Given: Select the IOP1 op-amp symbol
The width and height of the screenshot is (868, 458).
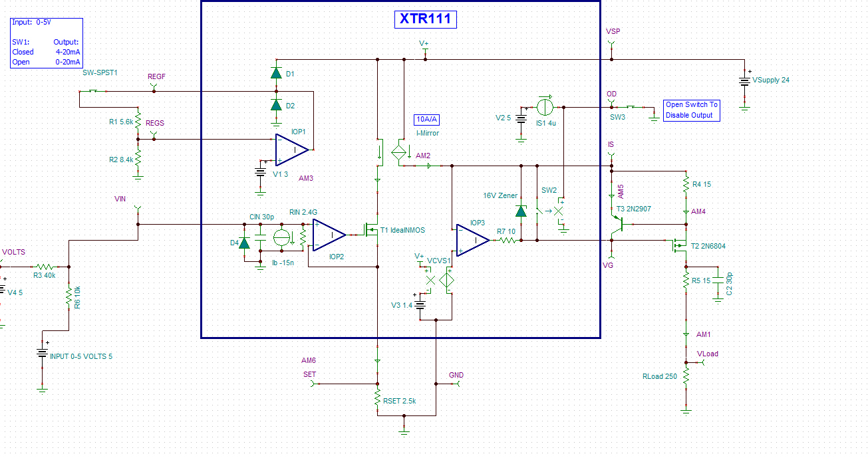Looking at the screenshot, I should pyautogui.click(x=292, y=150).
